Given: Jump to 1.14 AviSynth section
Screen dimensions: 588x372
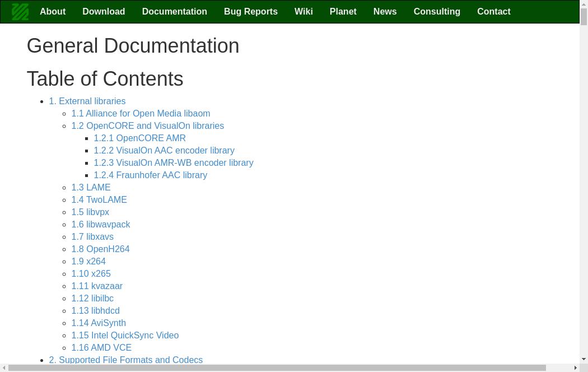Looking at the screenshot, I should pos(99,323).
